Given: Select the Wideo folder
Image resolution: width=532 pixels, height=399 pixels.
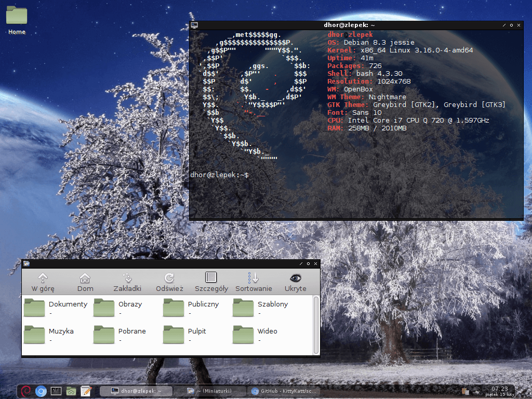Looking at the screenshot, I should 255,335.
